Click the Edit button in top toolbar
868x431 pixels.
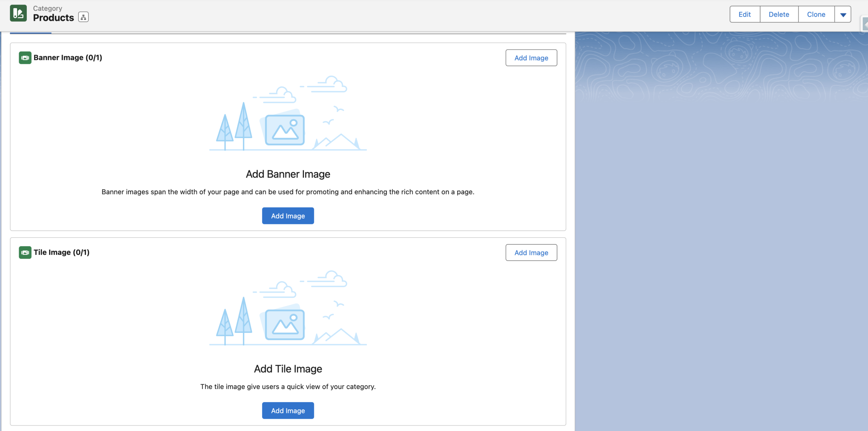click(x=744, y=14)
